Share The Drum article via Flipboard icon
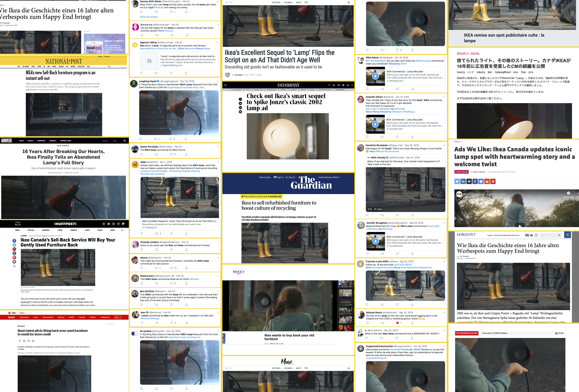The width and height of the screenshot is (579, 392). pos(493,181)
